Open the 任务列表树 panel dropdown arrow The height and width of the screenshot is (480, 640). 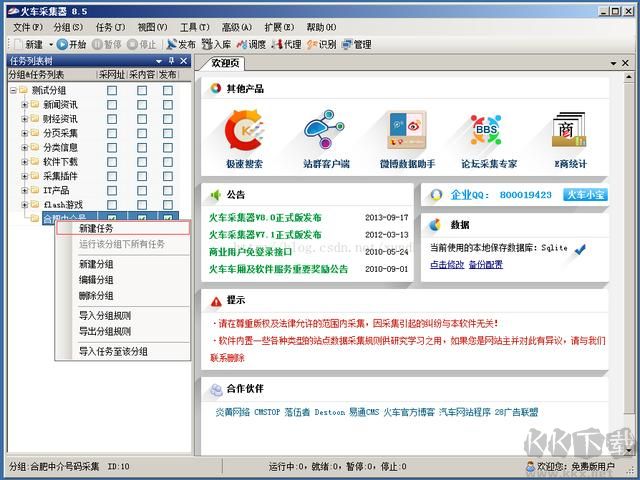pyautogui.click(x=159, y=61)
